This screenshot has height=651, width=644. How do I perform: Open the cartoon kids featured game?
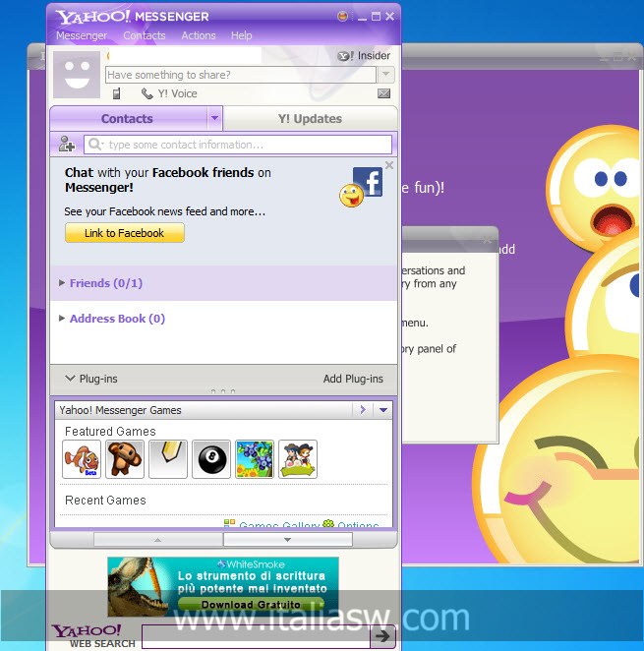click(x=298, y=459)
